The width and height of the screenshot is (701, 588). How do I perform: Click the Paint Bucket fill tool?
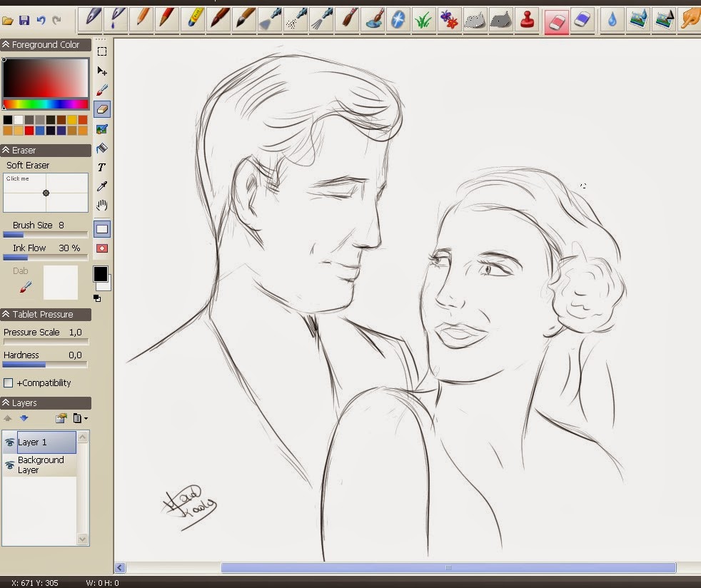(x=102, y=148)
